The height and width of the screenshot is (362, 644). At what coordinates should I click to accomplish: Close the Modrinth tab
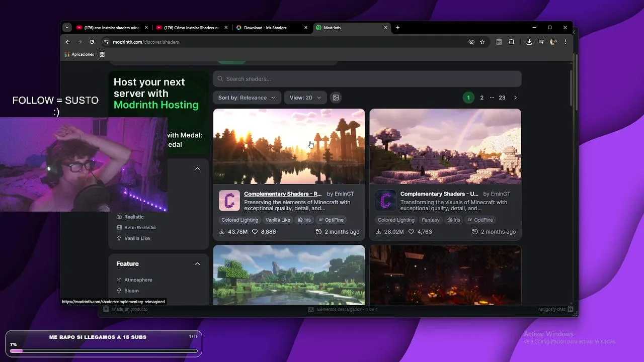(x=386, y=28)
